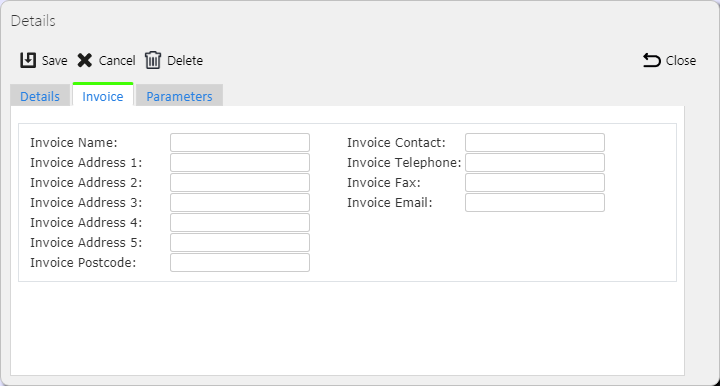Click the Cancel X icon
Image resolution: width=720 pixels, height=386 pixels.
pyautogui.click(x=84, y=60)
